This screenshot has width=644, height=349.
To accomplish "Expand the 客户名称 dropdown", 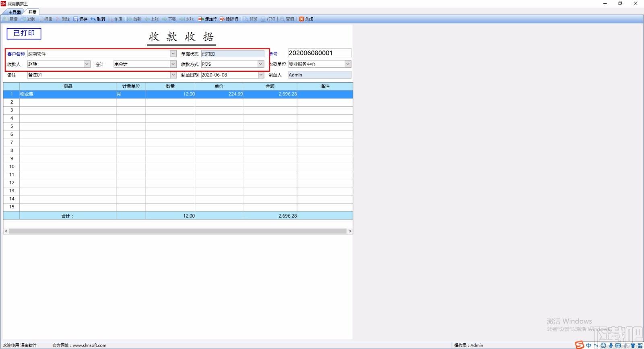I will pyautogui.click(x=173, y=54).
